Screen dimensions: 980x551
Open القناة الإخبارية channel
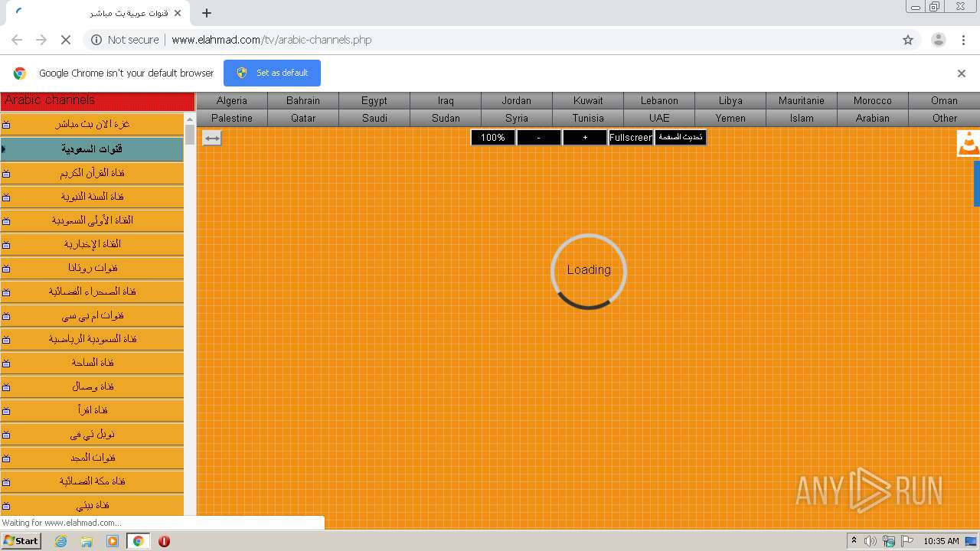[92, 244]
